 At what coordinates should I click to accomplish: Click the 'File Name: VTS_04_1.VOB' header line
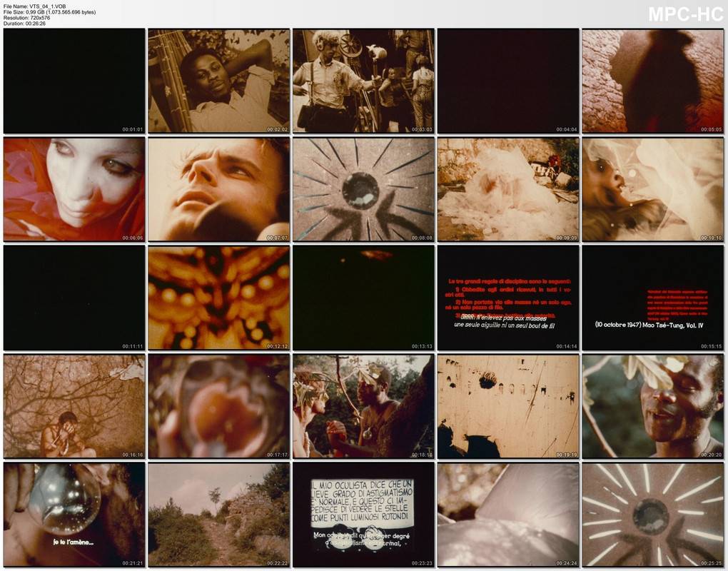tap(34, 6)
